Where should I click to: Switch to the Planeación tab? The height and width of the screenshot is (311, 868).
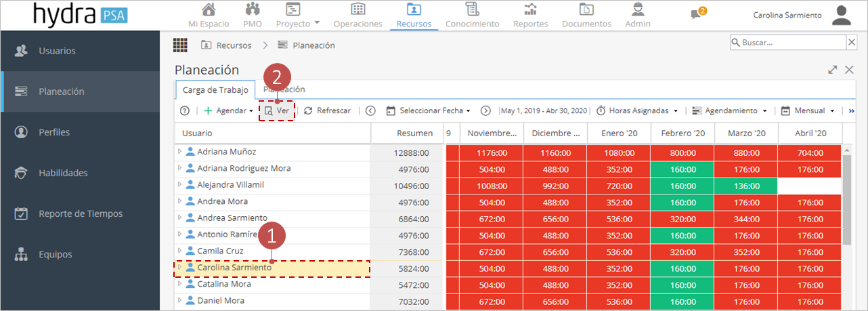coord(284,89)
